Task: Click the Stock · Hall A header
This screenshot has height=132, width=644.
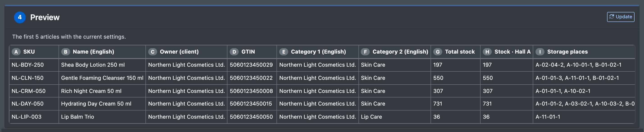Action: (x=507, y=52)
